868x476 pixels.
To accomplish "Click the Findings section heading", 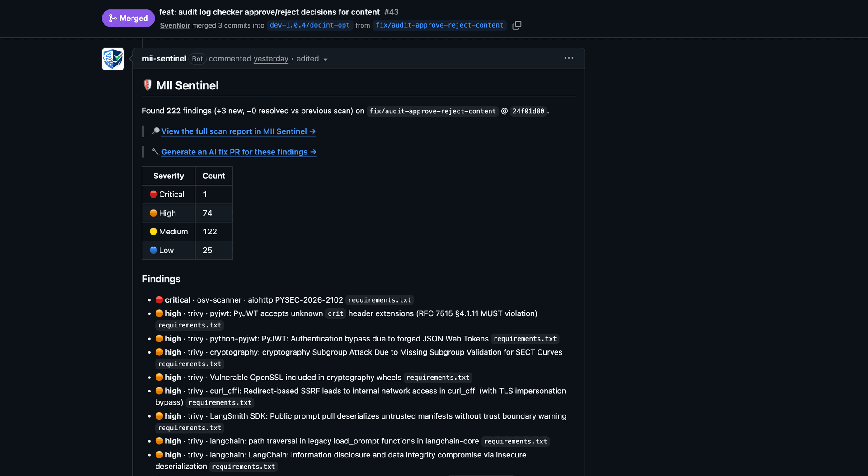I will coord(161,279).
